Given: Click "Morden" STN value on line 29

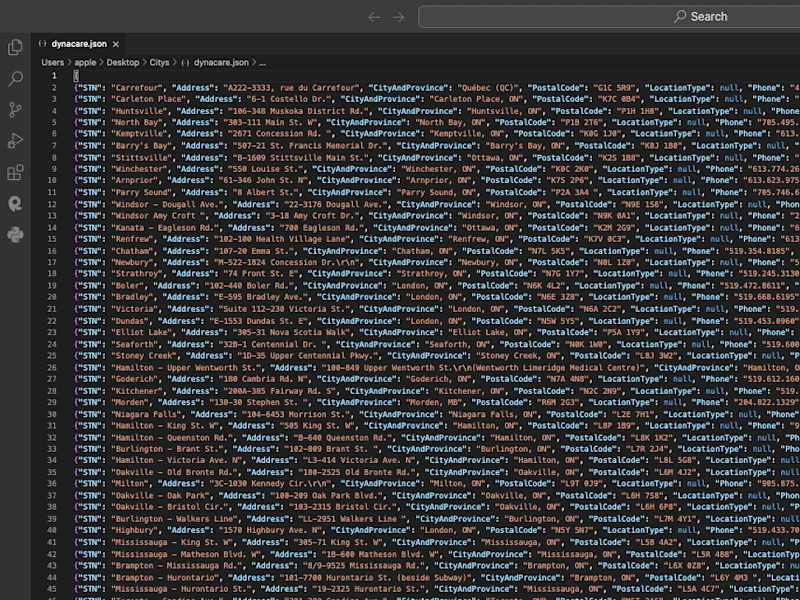Looking at the screenshot, I should [x=130, y=403].
